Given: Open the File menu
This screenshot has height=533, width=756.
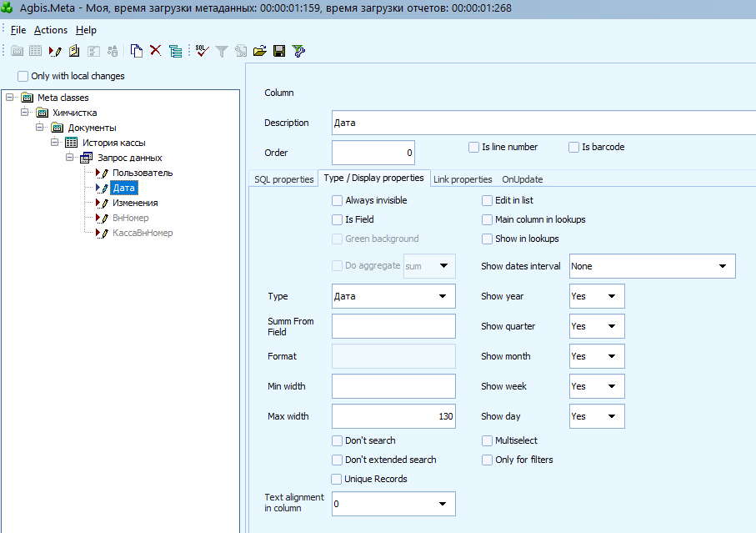Looking at the screenshot, I should click(x=18, y=30).
